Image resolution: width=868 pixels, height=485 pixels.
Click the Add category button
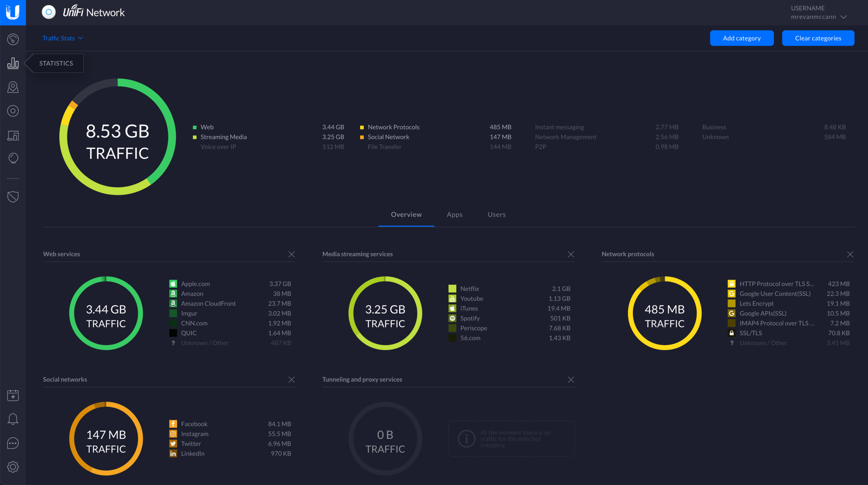(742, 38)
